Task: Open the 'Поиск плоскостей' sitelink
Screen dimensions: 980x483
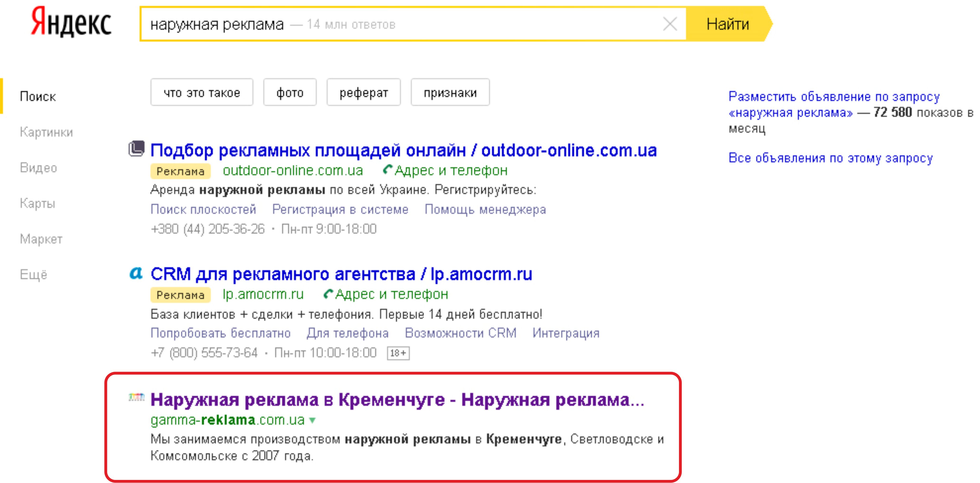Action: click(203, 209)
